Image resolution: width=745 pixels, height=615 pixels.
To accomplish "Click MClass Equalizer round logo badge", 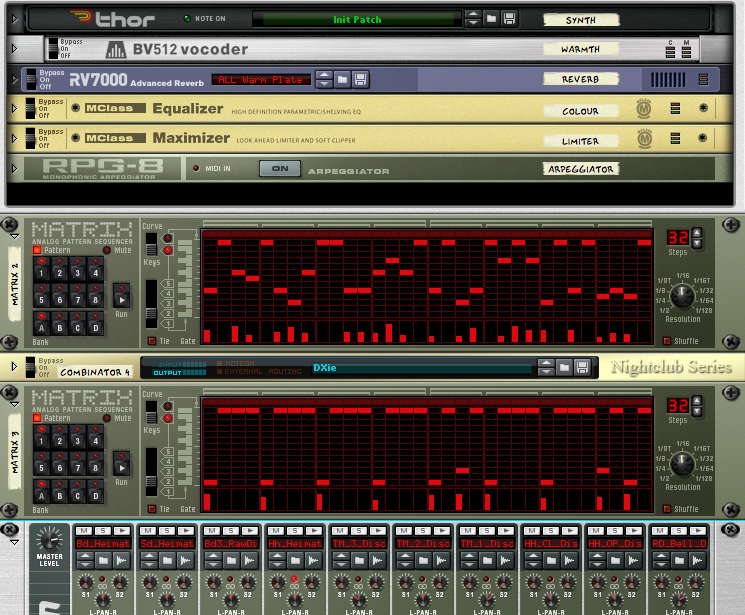I will (x=644, y=109).
